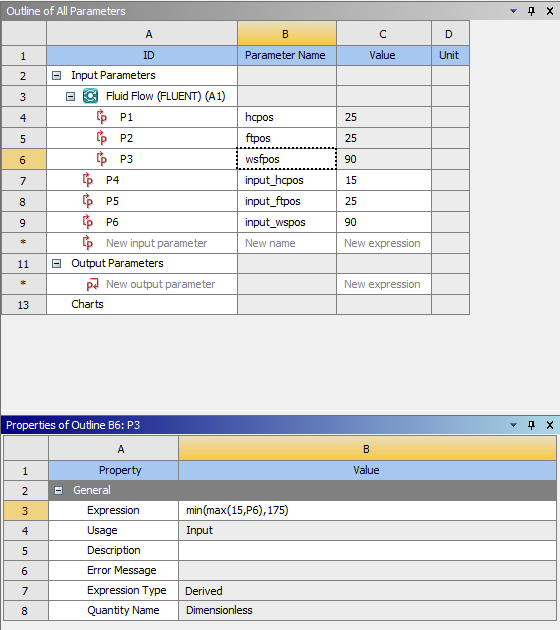Click the New output parameter icon
The width and height of the screenshot is (560, 630).
[x=92, y=284]
